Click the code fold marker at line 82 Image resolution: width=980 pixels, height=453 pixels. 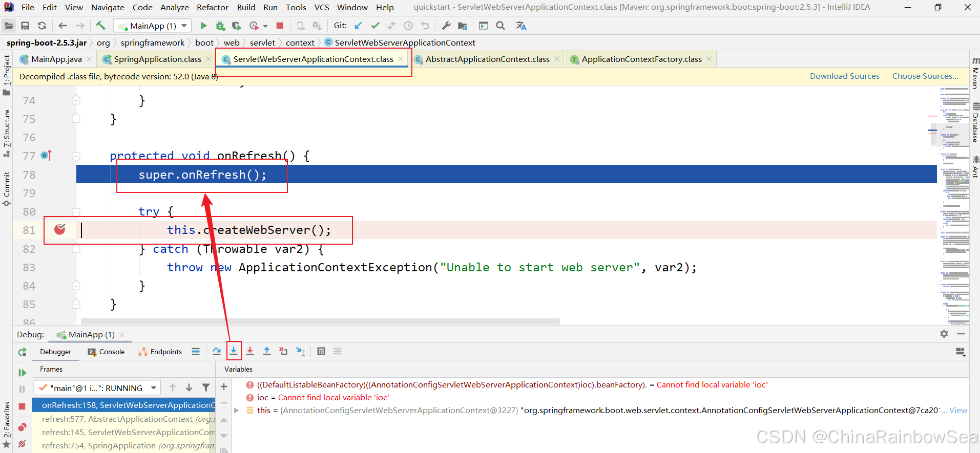pyautogui.click(x=76, y=249)
